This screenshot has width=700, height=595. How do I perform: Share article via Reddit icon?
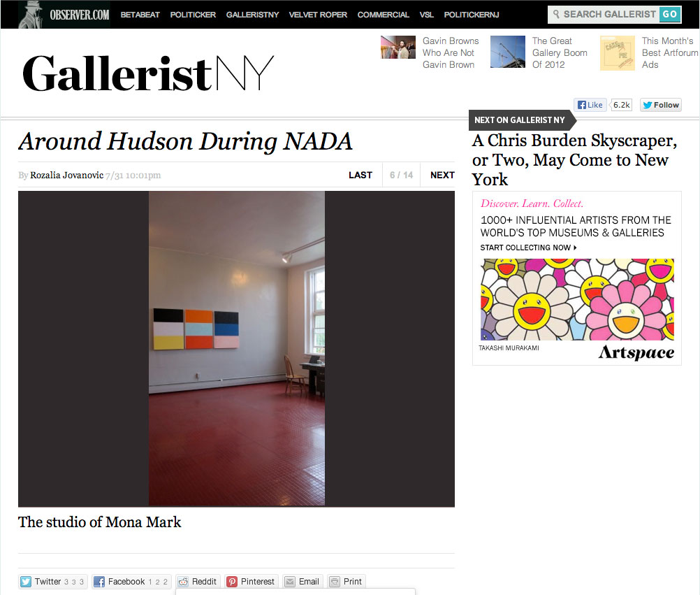click(183, 582)
